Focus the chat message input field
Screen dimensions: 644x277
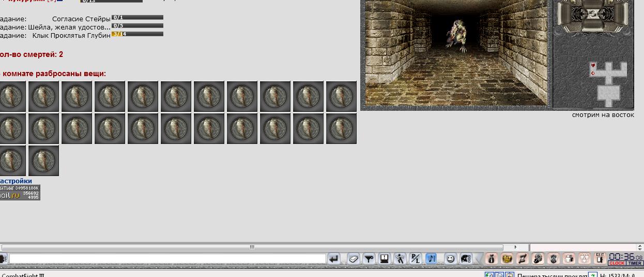(x=167, y=258)
